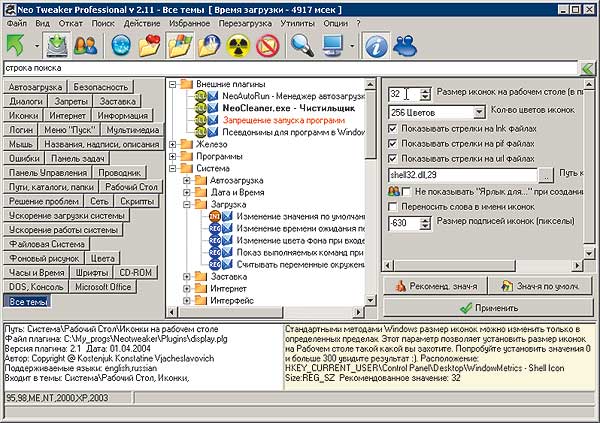The width and height of the screenshot is (600, 423).
Task: Click the green back arrow toolbar icon
Action: pyautogui.click(x=15, y=45)
